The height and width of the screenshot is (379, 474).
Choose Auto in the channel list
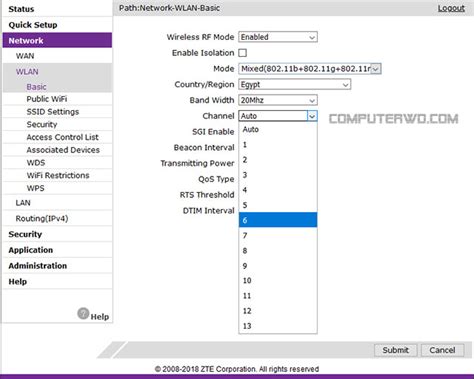[x=278, y=129]
